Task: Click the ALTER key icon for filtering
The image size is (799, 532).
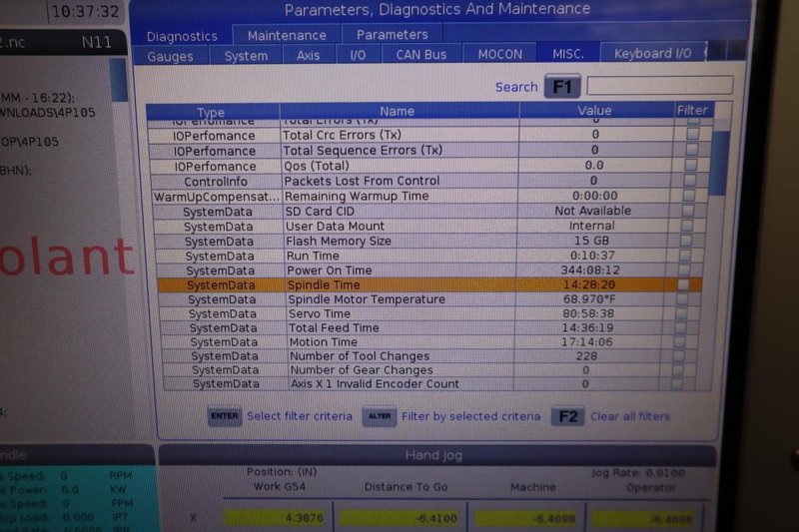Action: tap(380, 416)
